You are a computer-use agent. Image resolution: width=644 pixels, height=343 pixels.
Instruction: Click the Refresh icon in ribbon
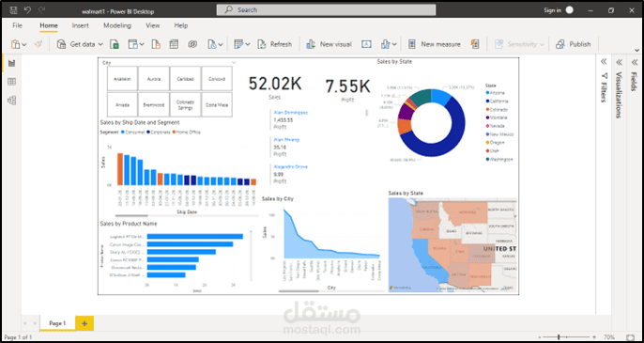coord(262,44)
